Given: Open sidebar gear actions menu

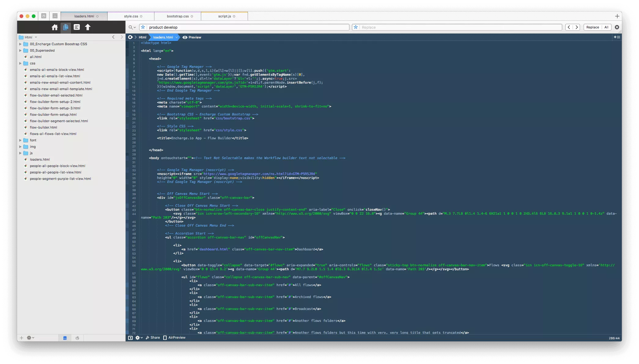Looking at the screenshot, I should [x=31, y=338].
